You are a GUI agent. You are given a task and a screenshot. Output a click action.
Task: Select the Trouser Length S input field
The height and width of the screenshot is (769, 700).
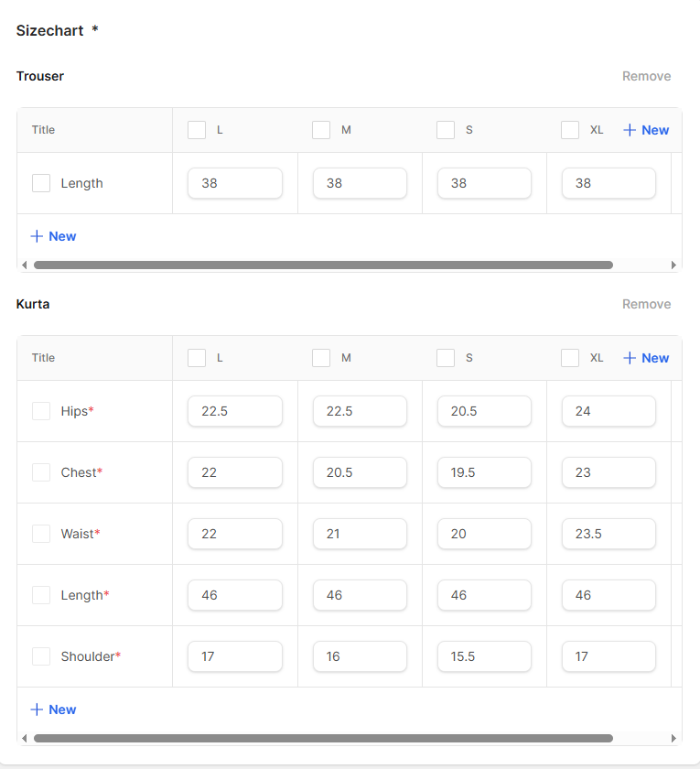pyautogui.click(x=484, y=183)
